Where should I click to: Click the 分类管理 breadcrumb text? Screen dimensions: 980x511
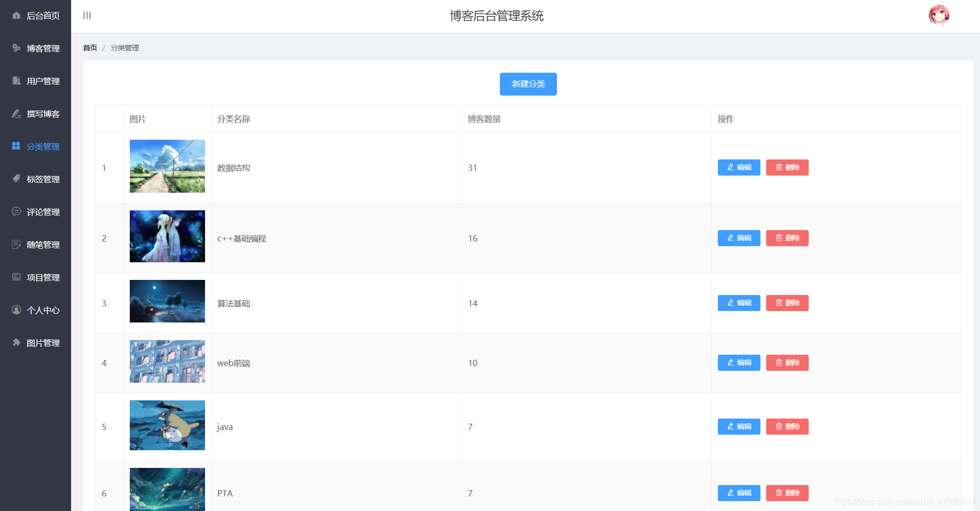click(125, 48)
